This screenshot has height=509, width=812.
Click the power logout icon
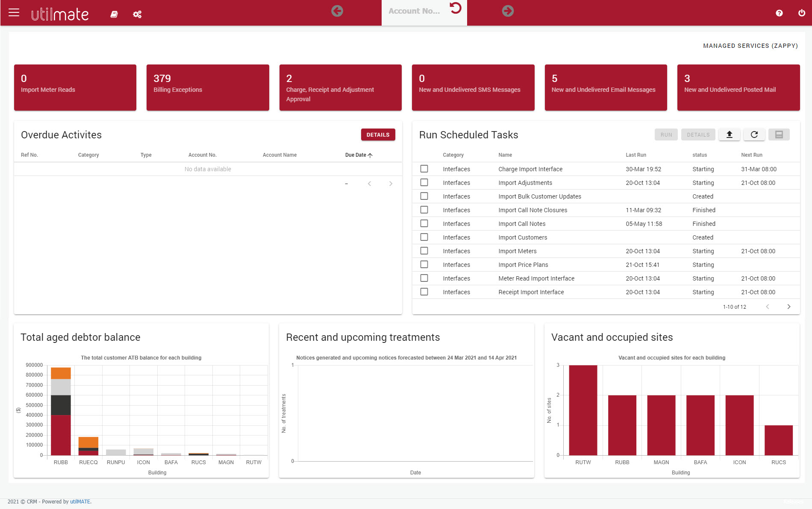pyautogui.click(x=802, y=13)
